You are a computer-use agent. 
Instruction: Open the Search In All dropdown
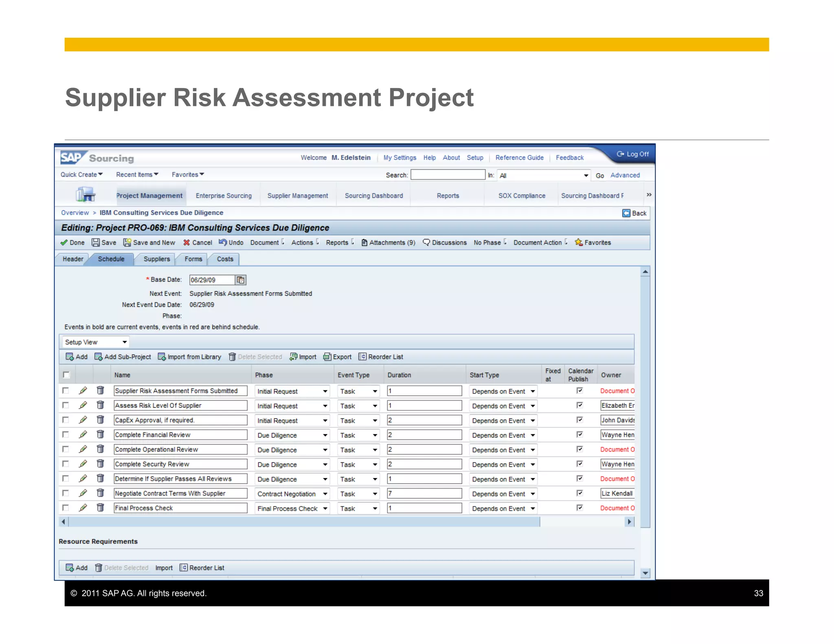coord(544,175)
